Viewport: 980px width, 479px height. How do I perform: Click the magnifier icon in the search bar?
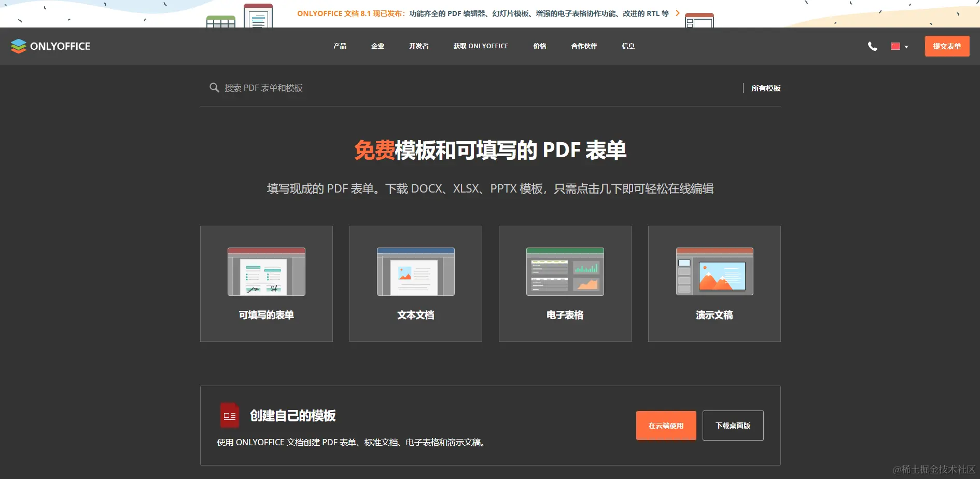[214, 87]
